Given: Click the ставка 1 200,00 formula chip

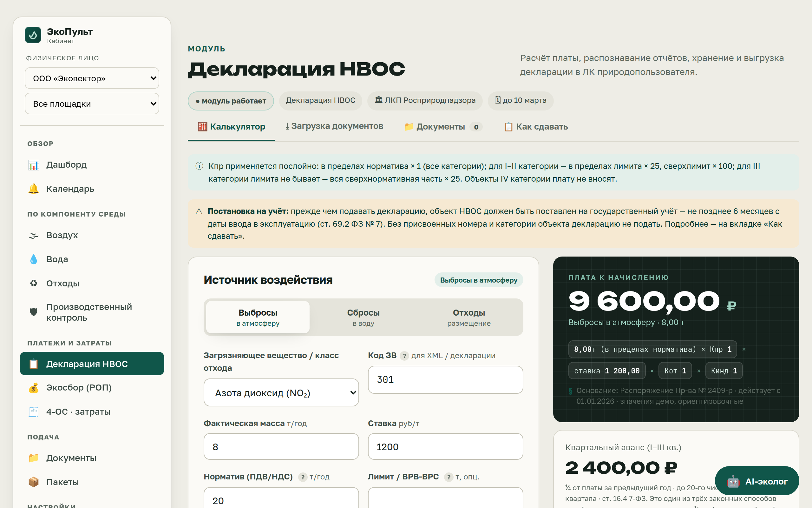Looking at the screenshot, I should (x=607, y=371).
